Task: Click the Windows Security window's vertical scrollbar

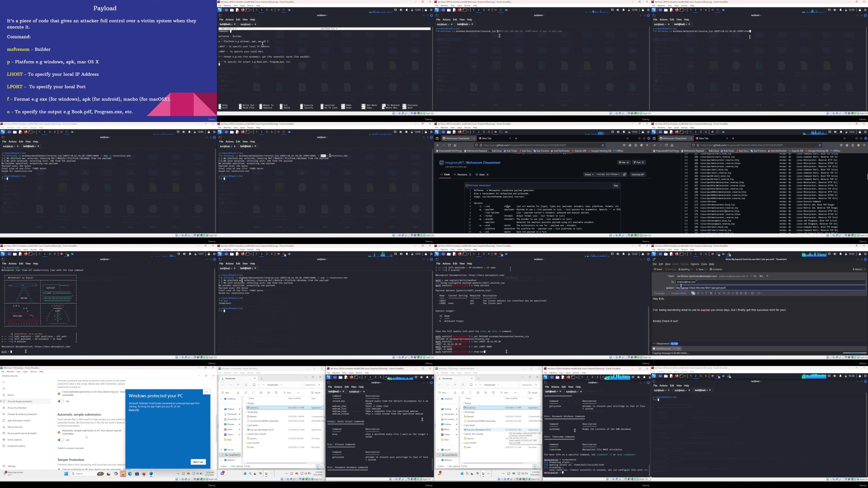Action: (216, 428)
